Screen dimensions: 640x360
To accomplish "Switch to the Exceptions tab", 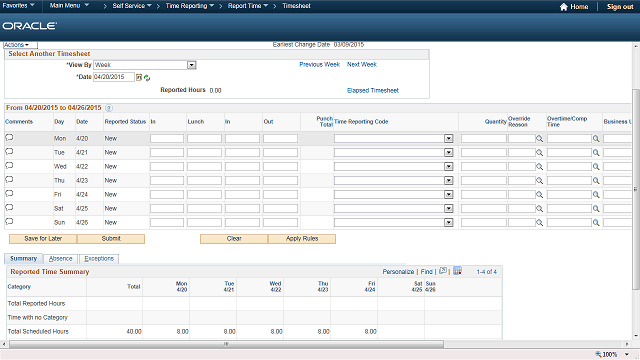I will (99, 259).
